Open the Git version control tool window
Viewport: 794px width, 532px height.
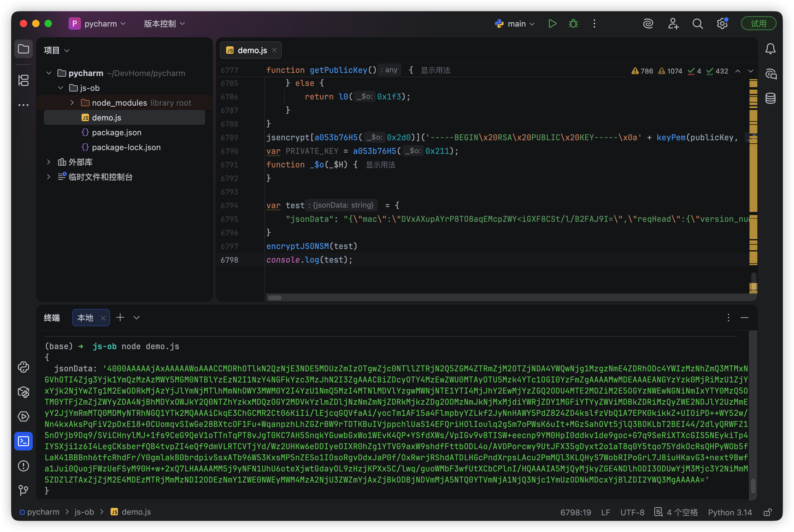(23, 490)
